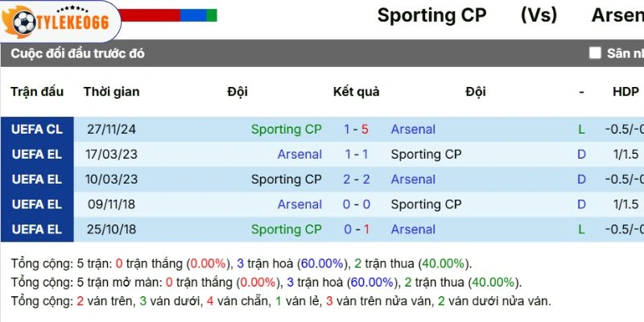Click the Kết quả column header
644x322 pixels.
click(356, 91)
